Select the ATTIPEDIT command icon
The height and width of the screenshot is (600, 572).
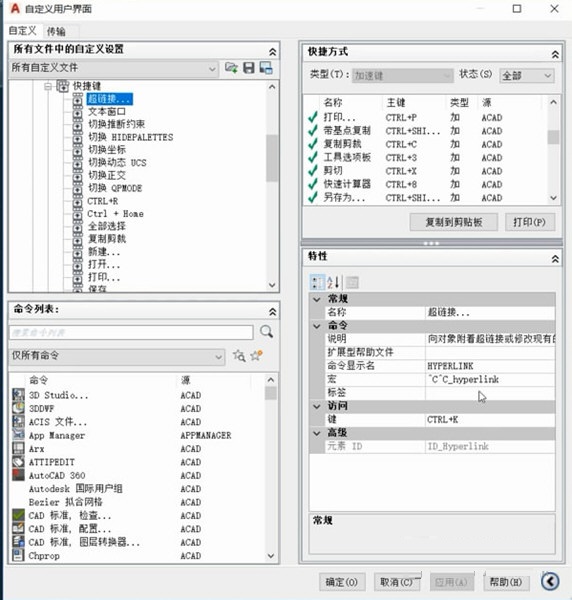18,462
